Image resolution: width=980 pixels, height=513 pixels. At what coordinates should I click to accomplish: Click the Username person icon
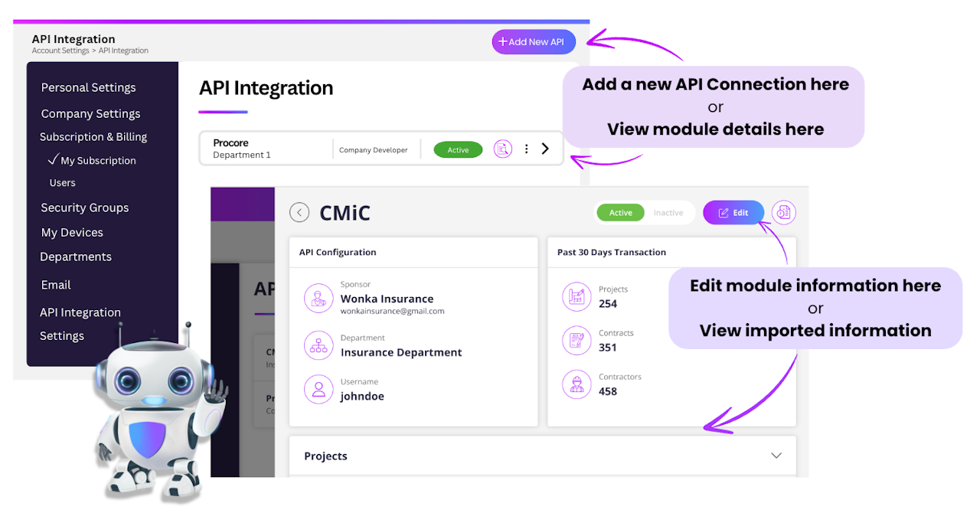tap(318, 389)
